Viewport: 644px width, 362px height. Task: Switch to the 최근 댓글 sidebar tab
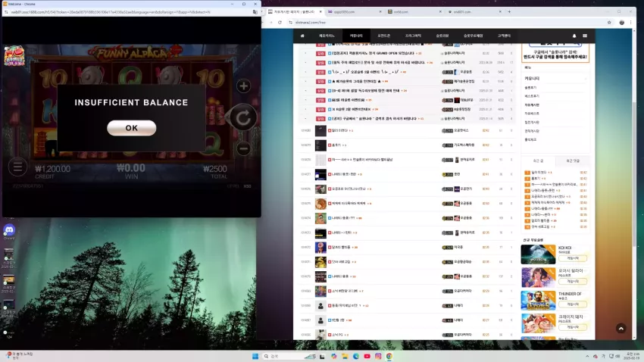(x=573, y=161)
